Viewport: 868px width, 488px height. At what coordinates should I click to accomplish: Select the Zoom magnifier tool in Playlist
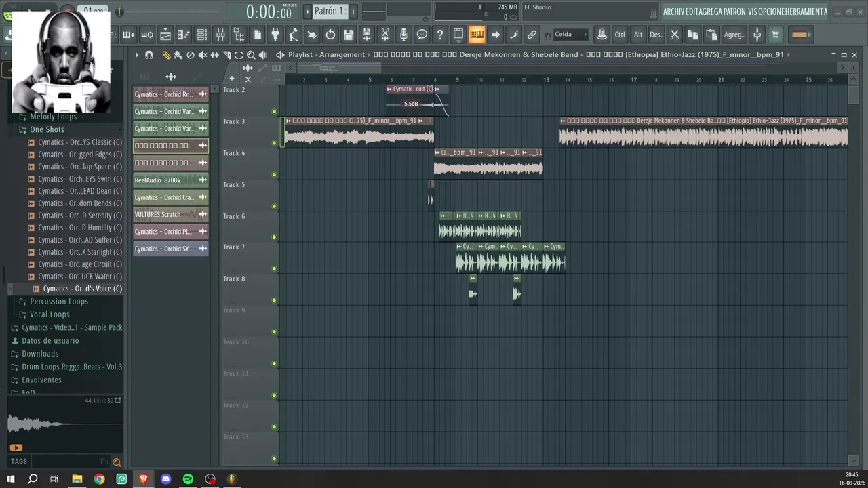[251, 55]
